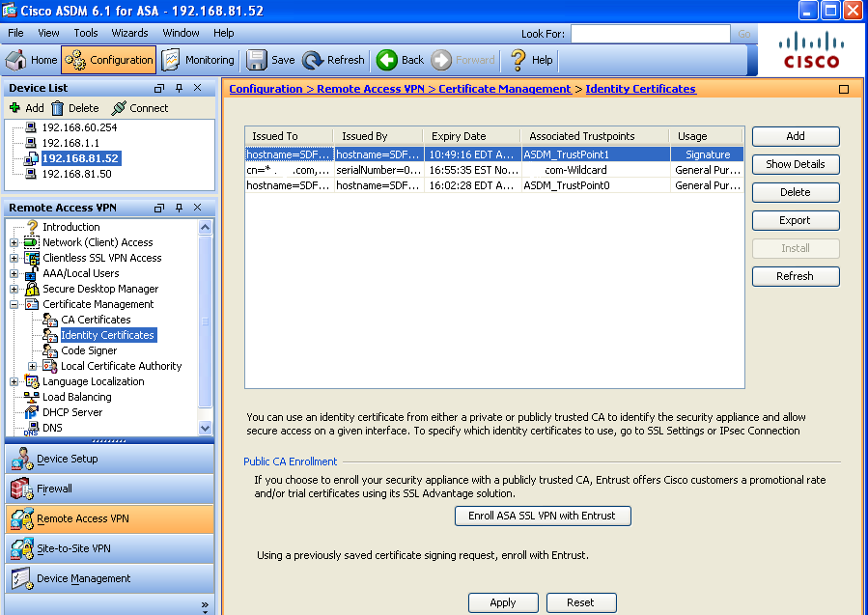The width and height of the screenshot is (868, 615).
Task: Click Show Details button
Action: (796, 164)
